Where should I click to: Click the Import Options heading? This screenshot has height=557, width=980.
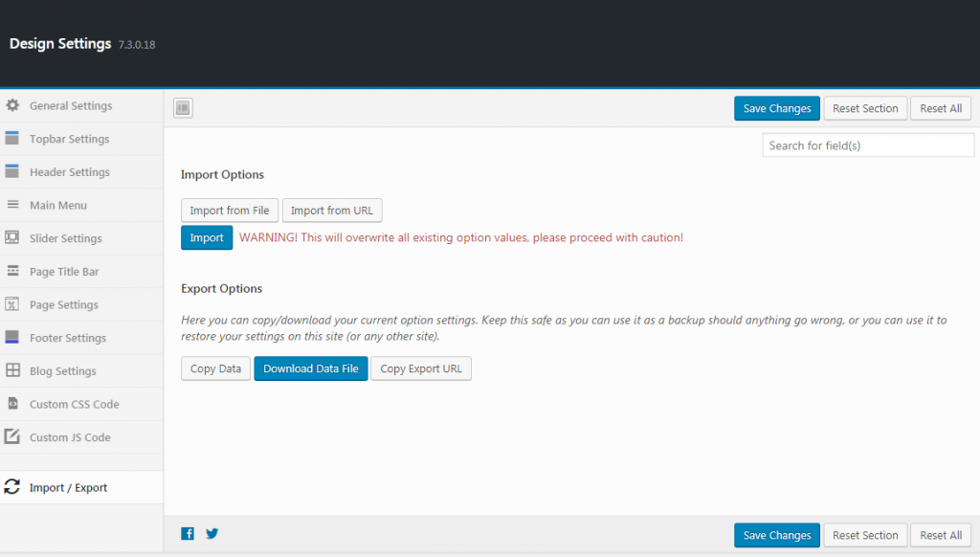[222, 174]
